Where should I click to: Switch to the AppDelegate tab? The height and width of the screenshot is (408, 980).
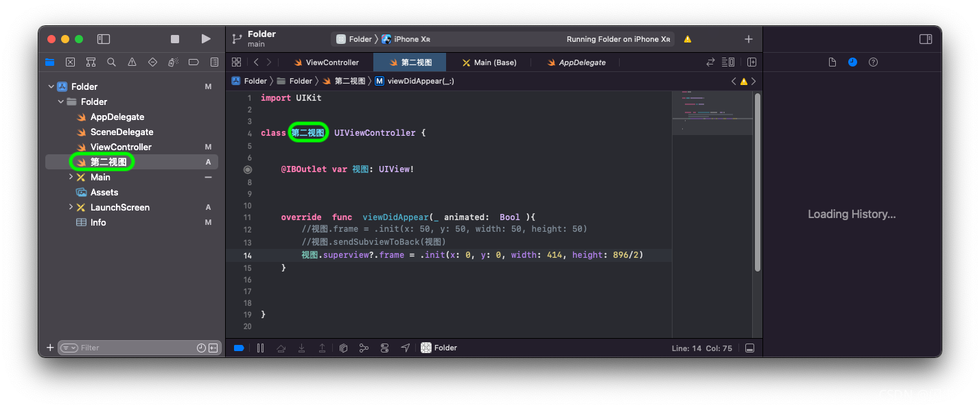coord(576,62)
